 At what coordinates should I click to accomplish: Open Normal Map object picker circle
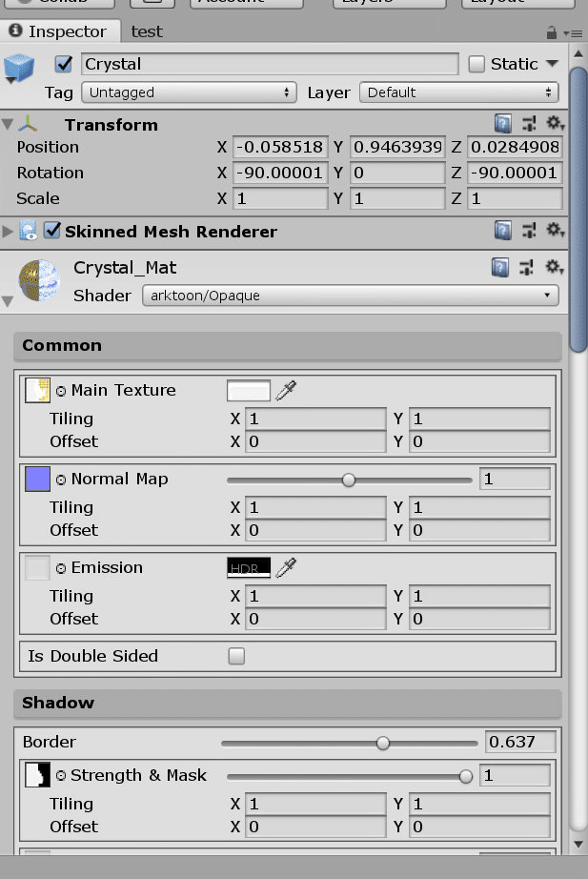(61, 480)
